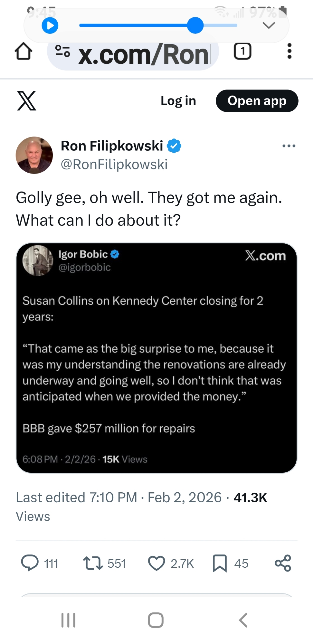
Task: Click the share post icon
Action: pos(283,563)
